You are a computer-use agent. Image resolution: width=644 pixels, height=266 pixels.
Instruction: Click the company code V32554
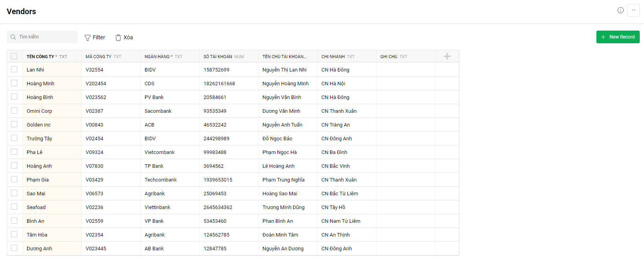coord(111,70)
